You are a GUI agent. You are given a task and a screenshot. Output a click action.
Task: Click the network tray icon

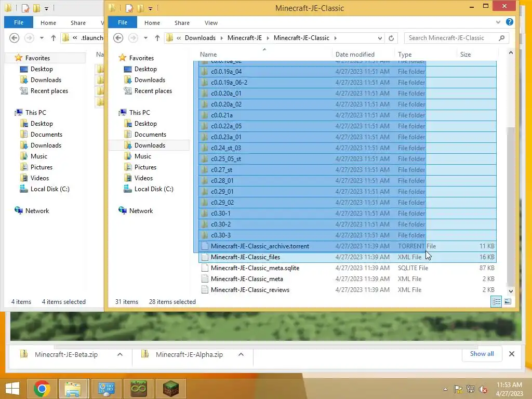[471, 390]
